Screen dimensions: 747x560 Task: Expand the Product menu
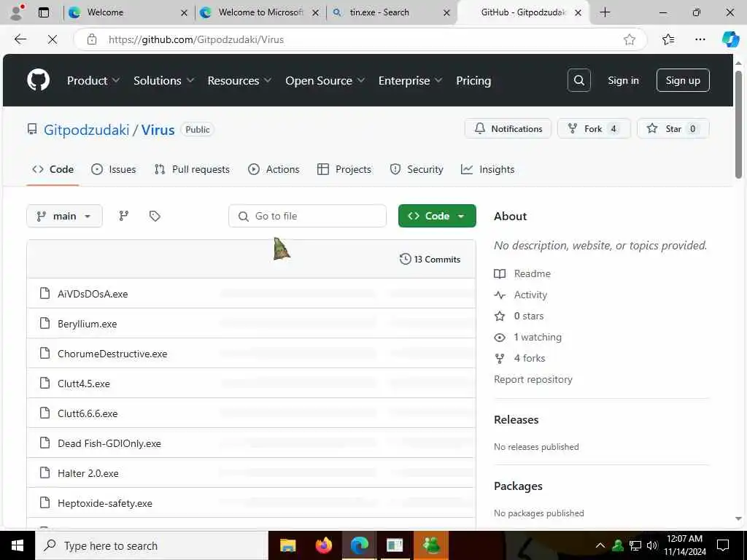93,80
